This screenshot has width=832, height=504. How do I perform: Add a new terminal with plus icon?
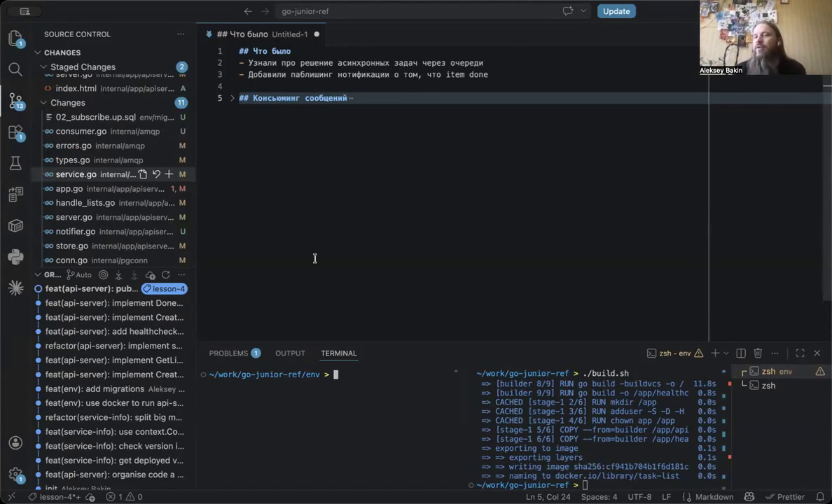[715, 353]
